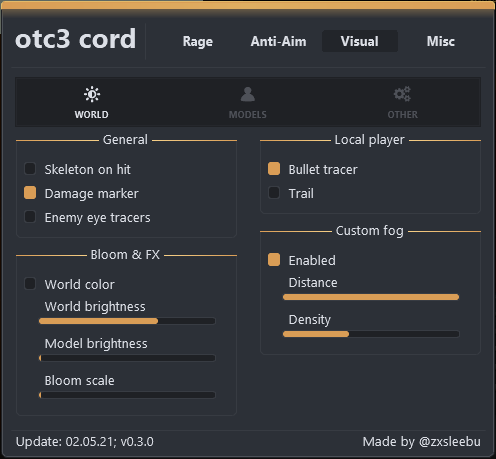Toggle Enemy eye tracers checkbox

tap(30, 217)
